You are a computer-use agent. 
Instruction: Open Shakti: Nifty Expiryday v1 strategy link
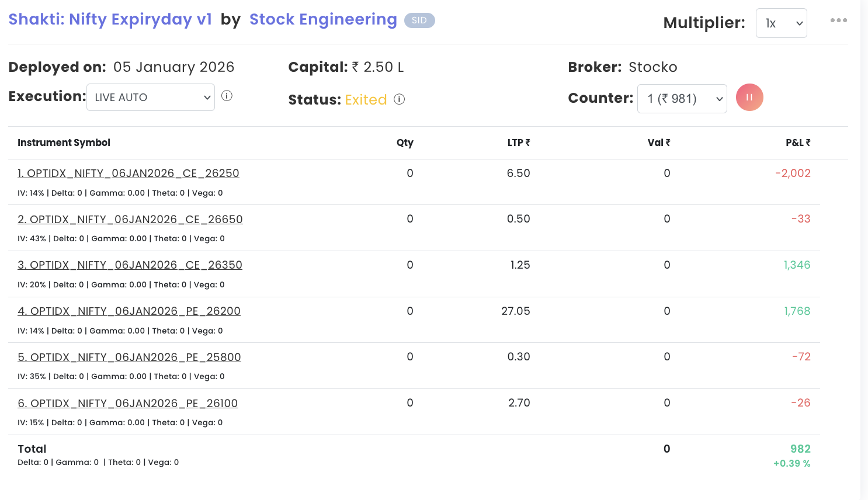[x=110, y=19]
